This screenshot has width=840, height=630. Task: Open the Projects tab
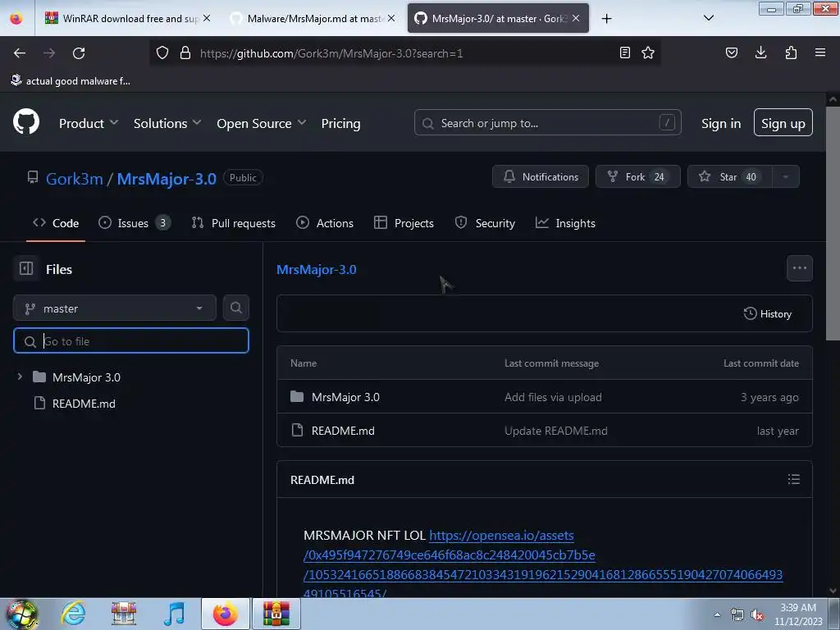click(x=404, y=223)
